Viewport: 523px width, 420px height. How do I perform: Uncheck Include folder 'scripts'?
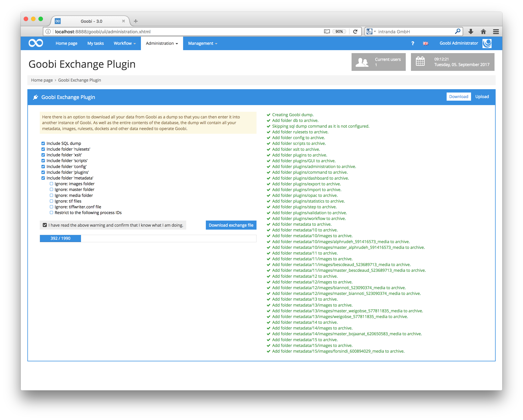pos(43,161)
